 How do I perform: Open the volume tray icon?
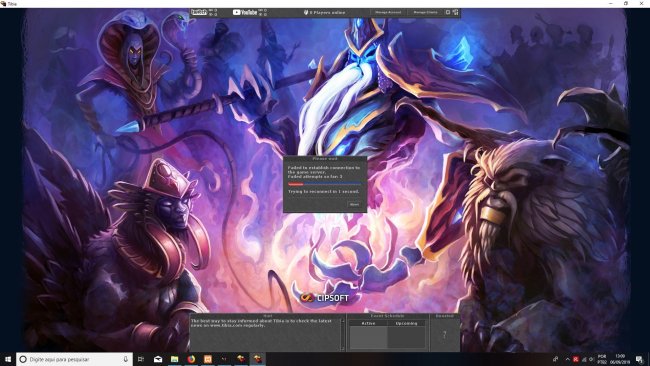click(592, 359)
